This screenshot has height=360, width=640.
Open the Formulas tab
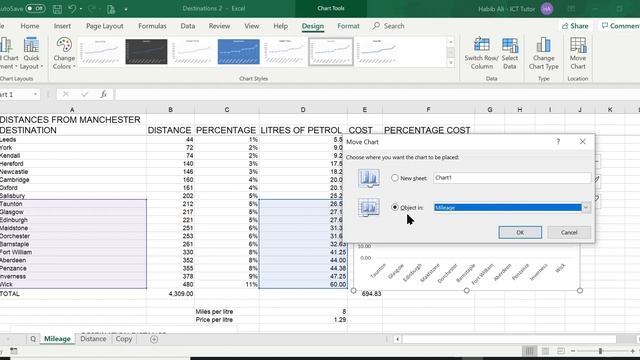point(152,26)
